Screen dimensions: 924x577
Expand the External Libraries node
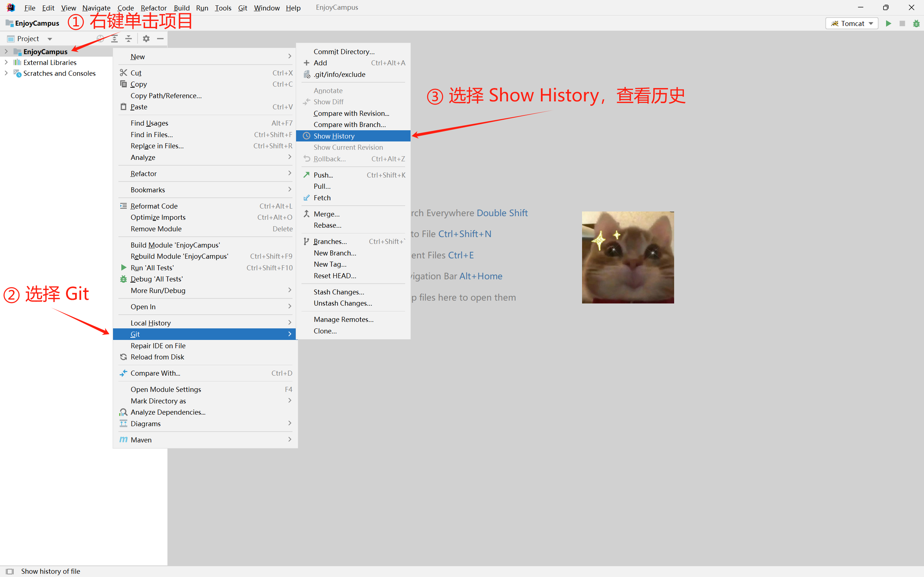point(6,62)
